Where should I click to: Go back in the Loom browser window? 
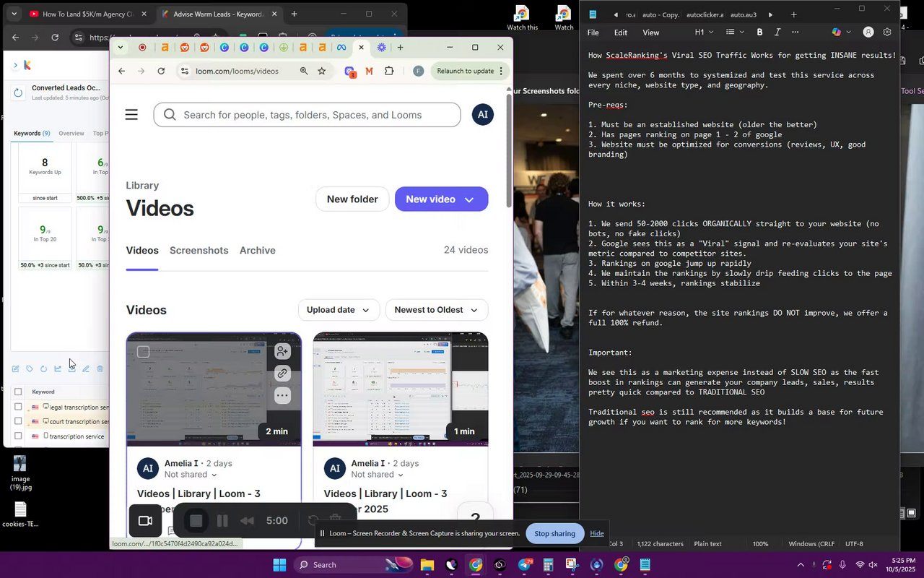pos(121,71)
